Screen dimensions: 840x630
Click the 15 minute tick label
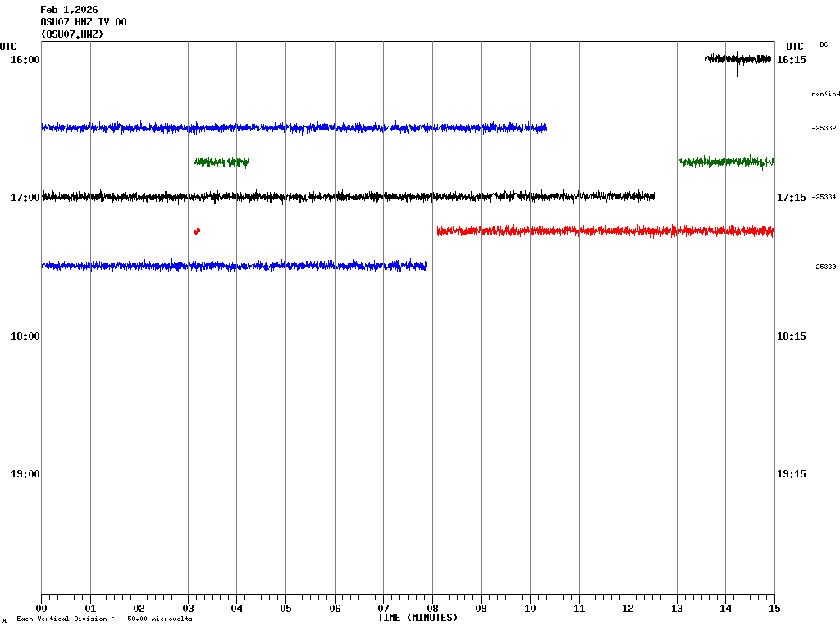click(774, 609)
